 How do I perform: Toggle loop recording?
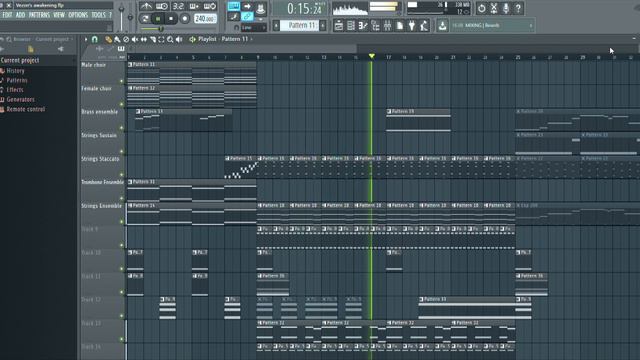point(210,6)
